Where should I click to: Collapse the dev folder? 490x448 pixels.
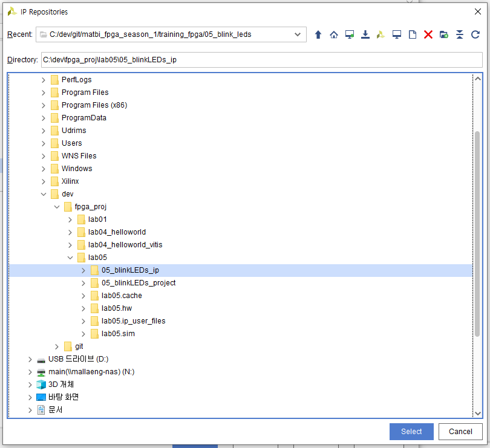[44, 194]
